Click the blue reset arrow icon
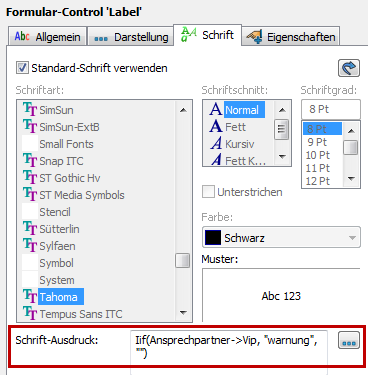 point(349,68)
